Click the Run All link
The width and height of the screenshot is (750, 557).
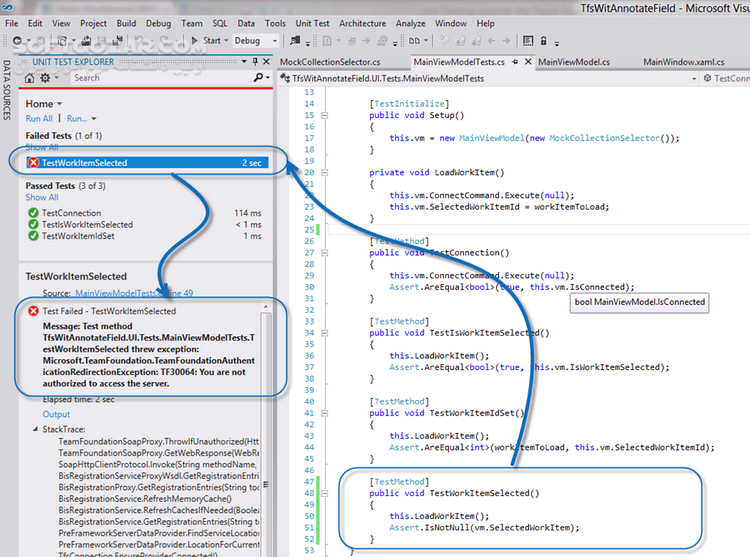(39, 118)
